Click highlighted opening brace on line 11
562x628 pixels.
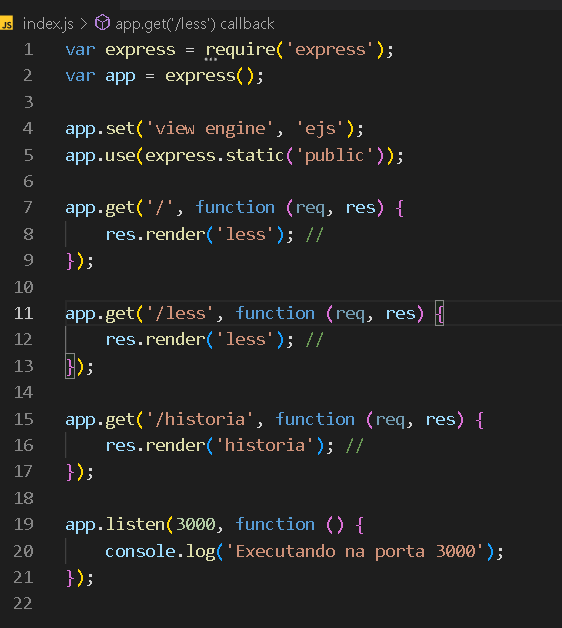pyautogui.click(x=440, y=314)
